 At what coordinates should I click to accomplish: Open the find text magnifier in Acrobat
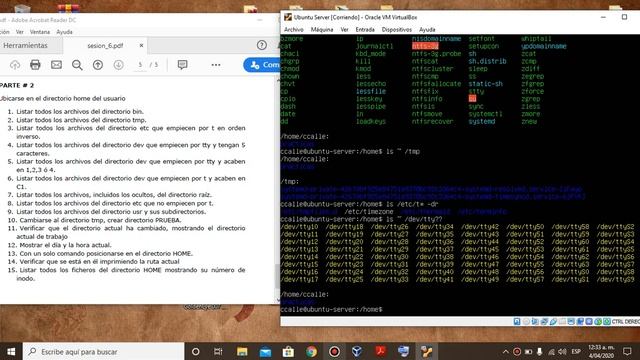(x=77, y=64)
